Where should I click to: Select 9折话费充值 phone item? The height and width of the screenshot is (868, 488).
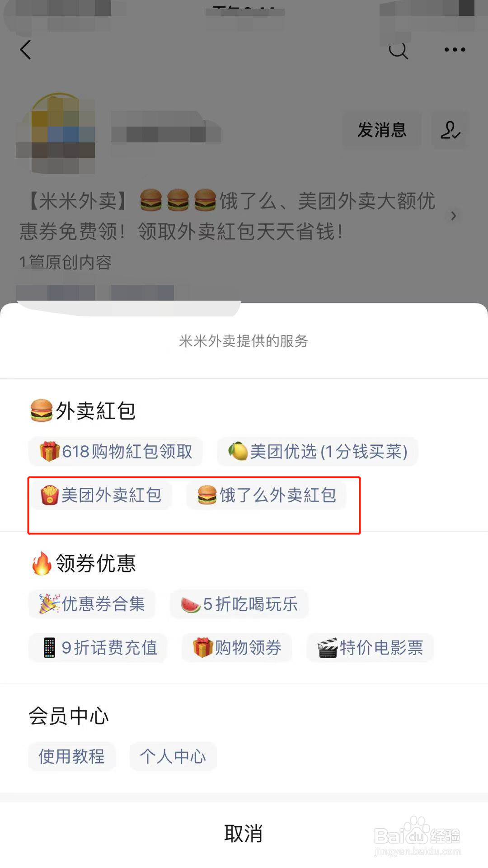[98, 648]
